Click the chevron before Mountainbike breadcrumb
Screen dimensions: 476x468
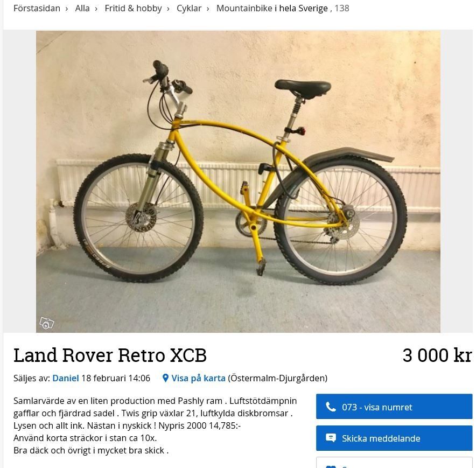[x=208, y=9]
